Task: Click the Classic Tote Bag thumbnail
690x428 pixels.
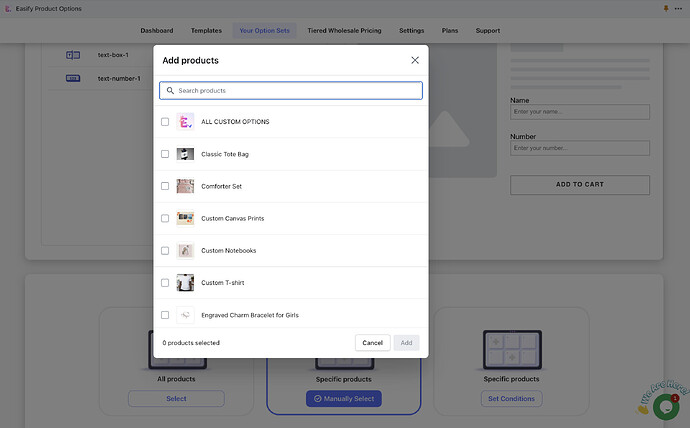Action: click(185, 154)
